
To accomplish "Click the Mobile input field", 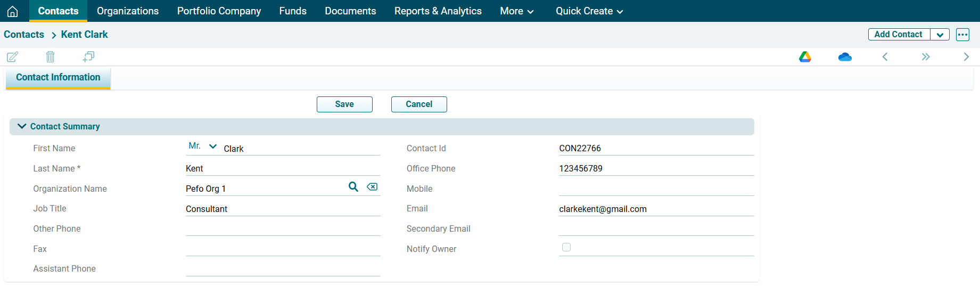I will click(x=656, y=189).
